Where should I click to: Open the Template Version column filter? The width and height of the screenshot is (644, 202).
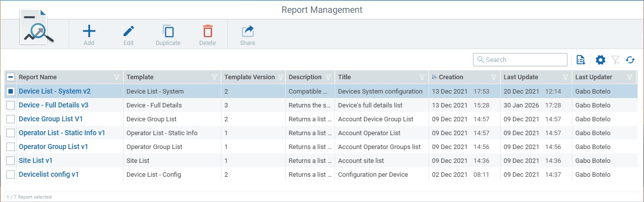281,77
